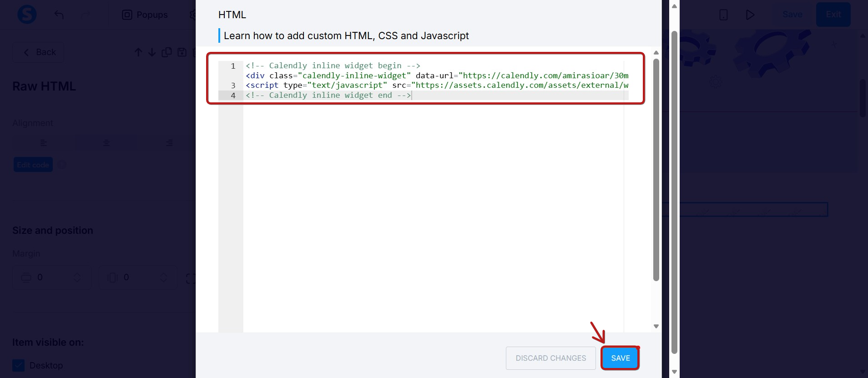This screenshot has height=378, width=868.
Task: Click the Exit button
Action: [833, 15]
